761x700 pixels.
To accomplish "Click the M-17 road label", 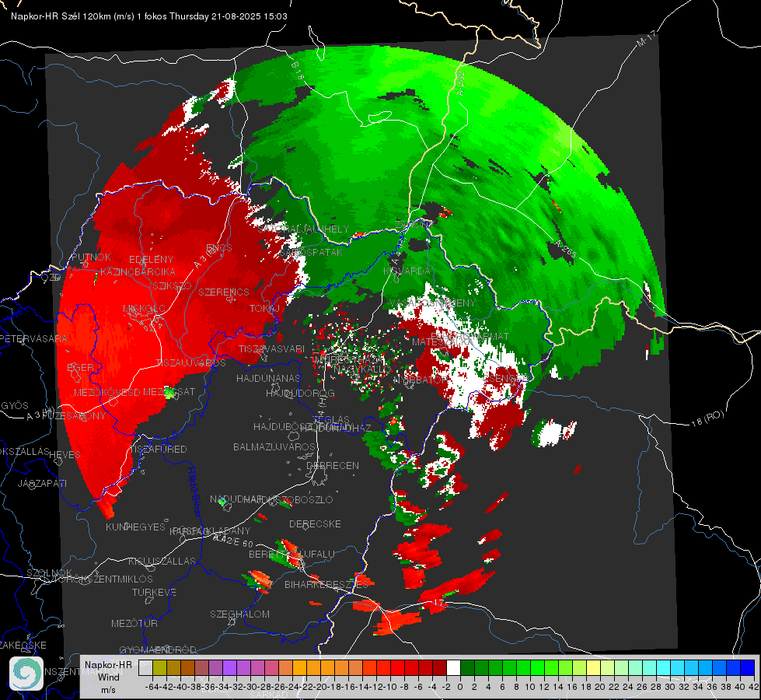I will [x=647, y=38].
